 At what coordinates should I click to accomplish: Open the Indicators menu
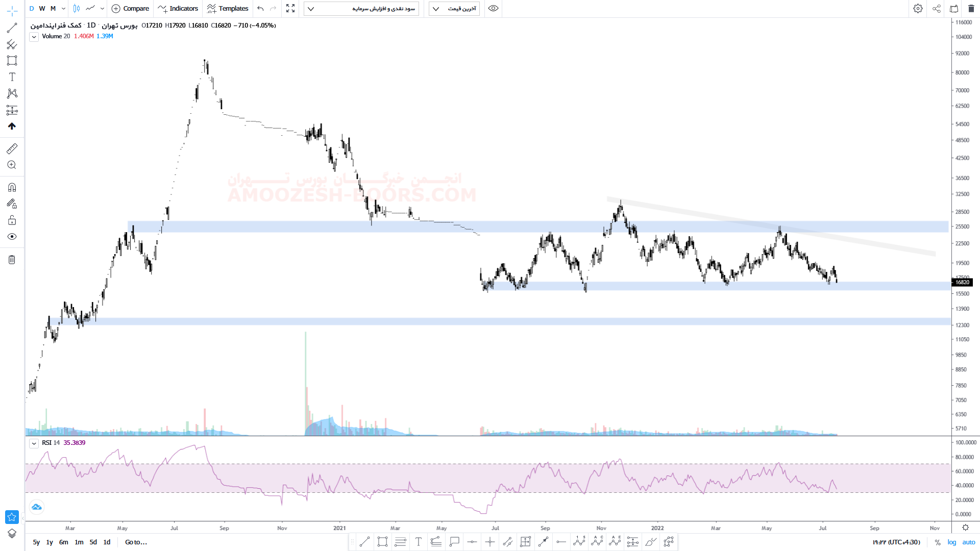pos(178,9)
